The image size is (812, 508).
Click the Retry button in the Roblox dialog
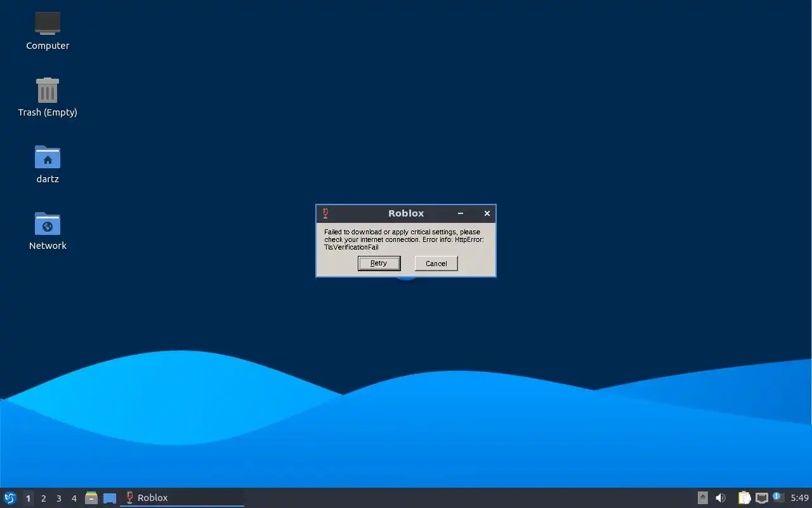(x=379, y=264)
